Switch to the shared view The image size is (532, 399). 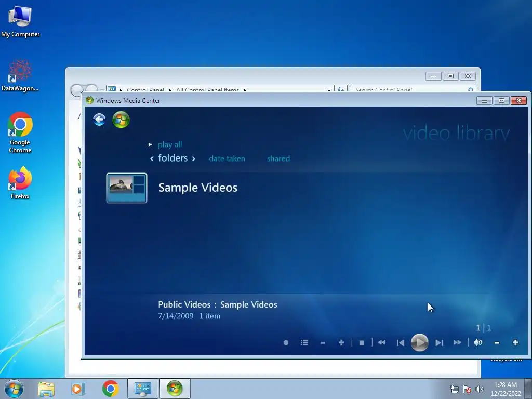[x=278, y=158]
